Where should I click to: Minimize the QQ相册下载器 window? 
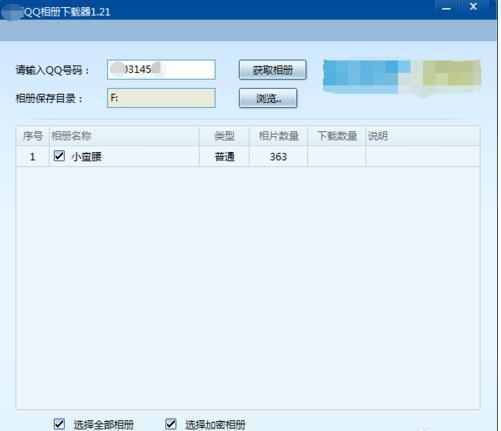pyautogui.click(x=446, y=7)
